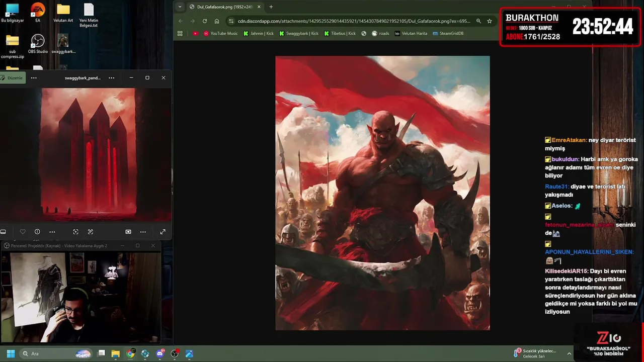Open the options menu next to the swaggybark_pand filename
The width and height of the screenshot is (644, 362).
point(111,78)
